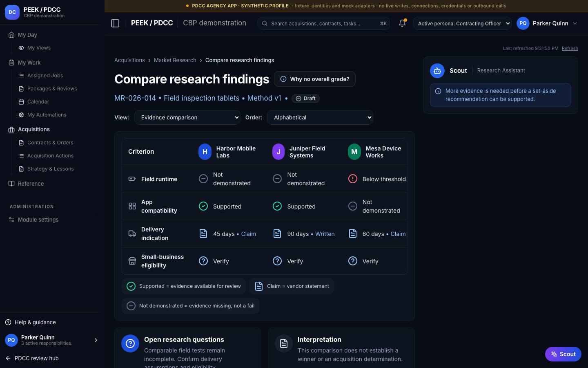This screenshot has height=368, width=588.
Task: Return to PDCC review hub
Action: click(32, 358)
